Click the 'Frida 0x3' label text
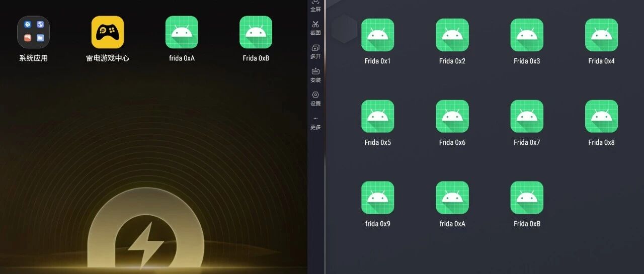644x274 pixels. [x=527, y=61]
